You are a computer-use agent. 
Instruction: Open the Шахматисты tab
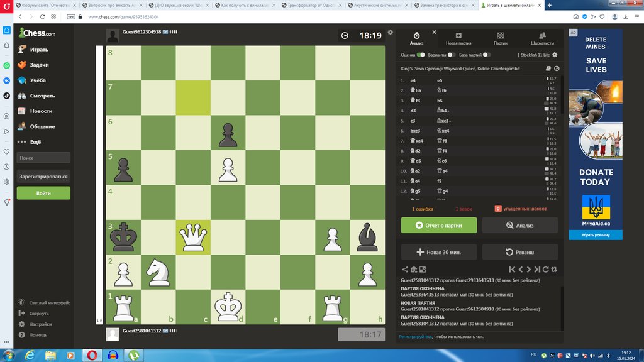pos(542,38)
